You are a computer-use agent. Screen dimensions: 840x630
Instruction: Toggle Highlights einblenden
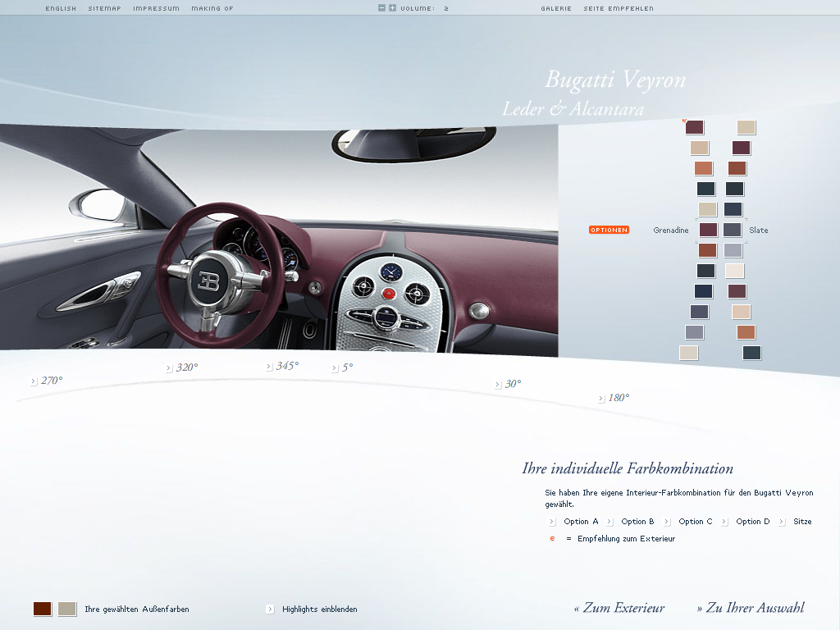pos(270,609)
